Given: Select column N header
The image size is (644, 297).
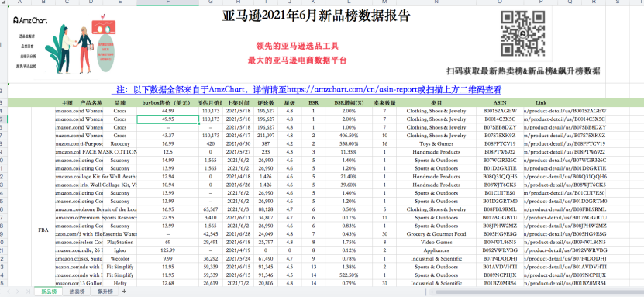Looking at the screenshot, I should [436, 2].
